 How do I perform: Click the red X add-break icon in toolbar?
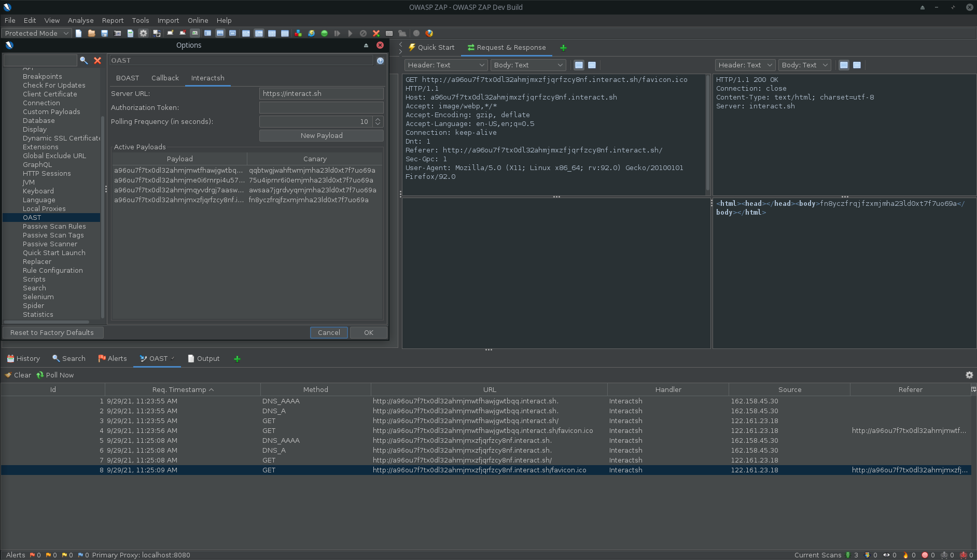(376, 33)
